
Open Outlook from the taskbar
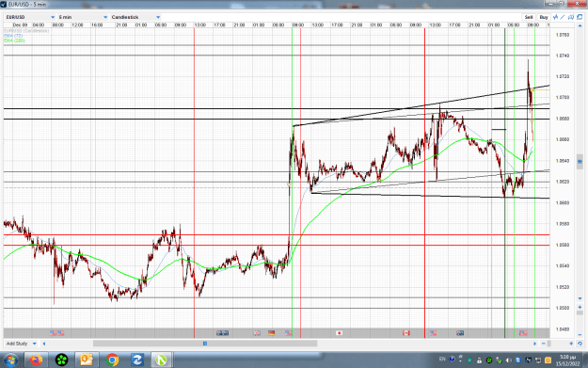point(87,360)
